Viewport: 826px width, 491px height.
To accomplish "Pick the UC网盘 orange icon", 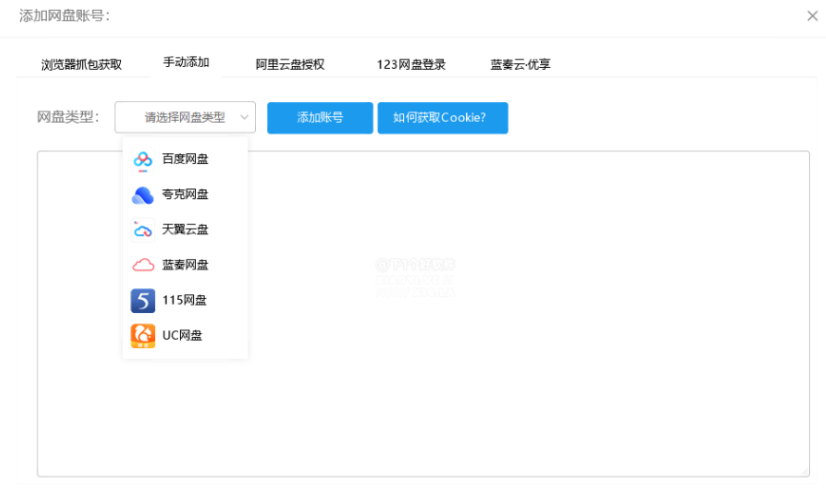I will pyautogui.click(x=143, y=336).
